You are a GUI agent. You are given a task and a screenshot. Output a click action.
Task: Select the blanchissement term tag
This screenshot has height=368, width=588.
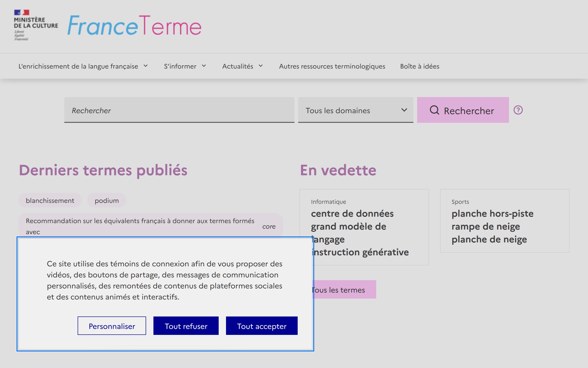(x=50, y=200)
